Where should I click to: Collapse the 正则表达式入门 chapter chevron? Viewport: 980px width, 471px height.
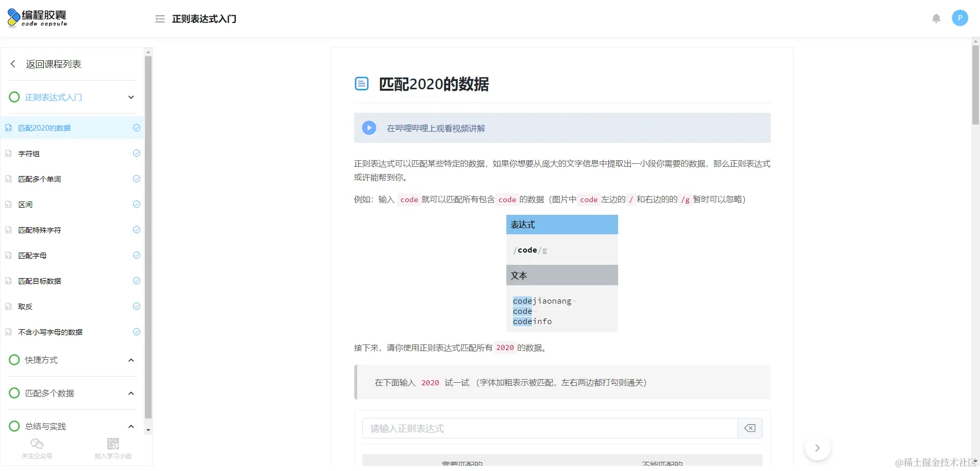pos(131,97)
